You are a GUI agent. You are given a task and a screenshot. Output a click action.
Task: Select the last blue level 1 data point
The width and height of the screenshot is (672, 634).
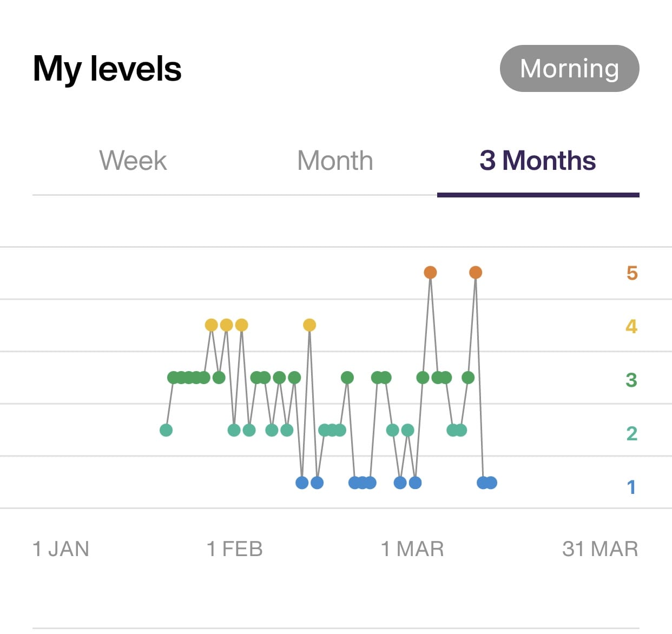490,483
